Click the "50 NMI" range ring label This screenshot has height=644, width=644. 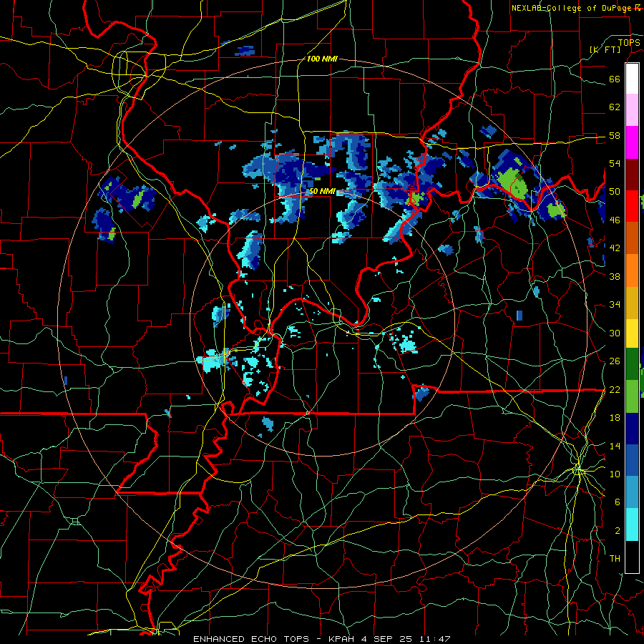click(323, 191)
